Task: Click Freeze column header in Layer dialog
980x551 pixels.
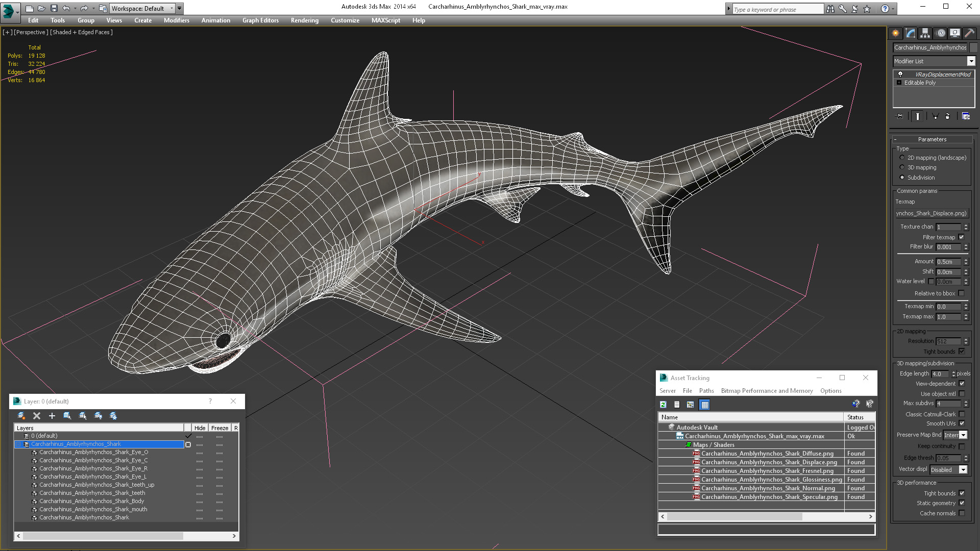Action: tap(219, 428)
